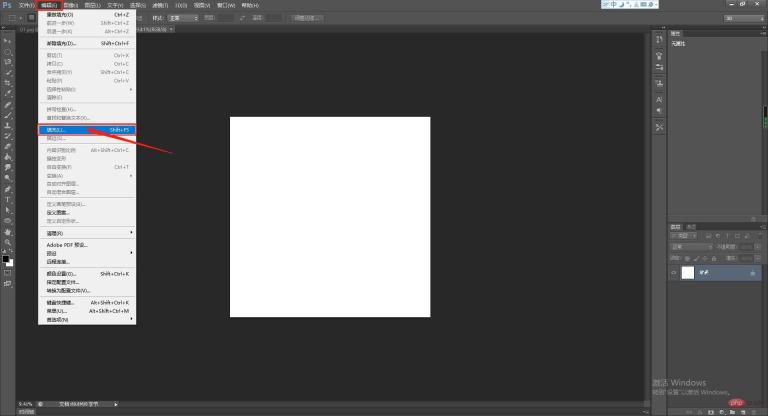768x416 pixels.
Task: Toggle layer filtering switch in Layers panel
Action: 759,236
